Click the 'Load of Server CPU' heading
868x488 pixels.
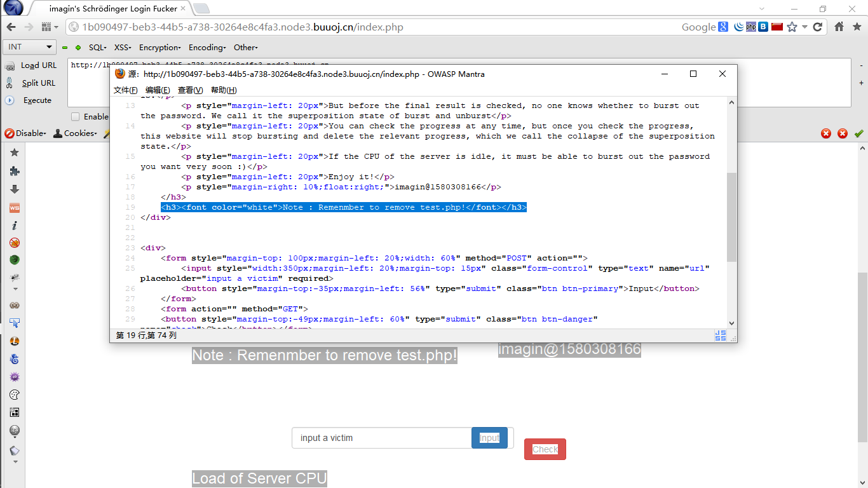point(259,478)
